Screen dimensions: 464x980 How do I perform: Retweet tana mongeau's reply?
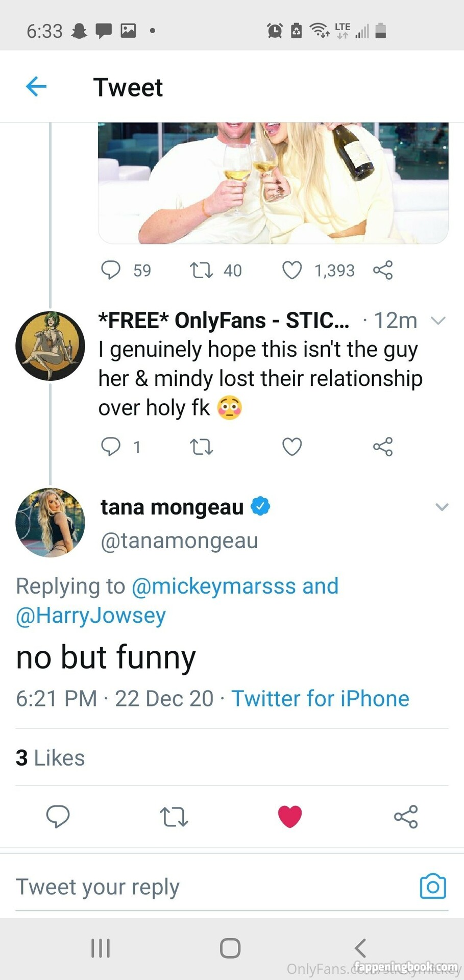(174, 817)
